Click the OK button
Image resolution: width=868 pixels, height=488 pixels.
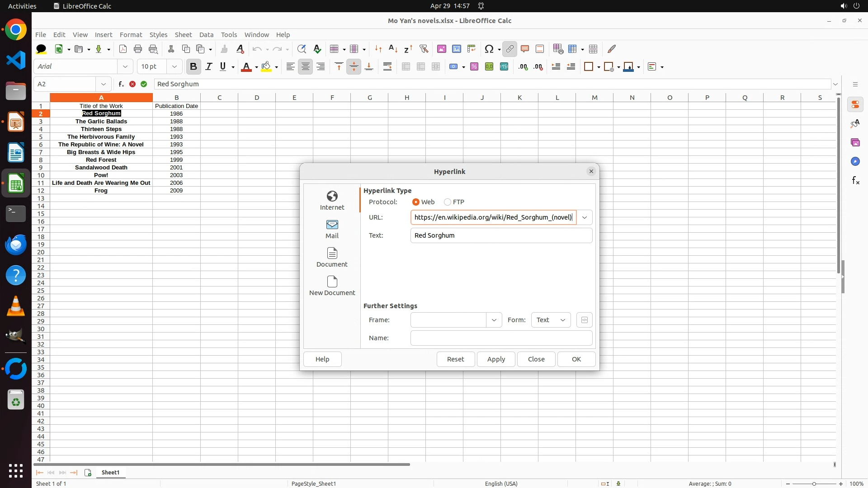(576, 359)
